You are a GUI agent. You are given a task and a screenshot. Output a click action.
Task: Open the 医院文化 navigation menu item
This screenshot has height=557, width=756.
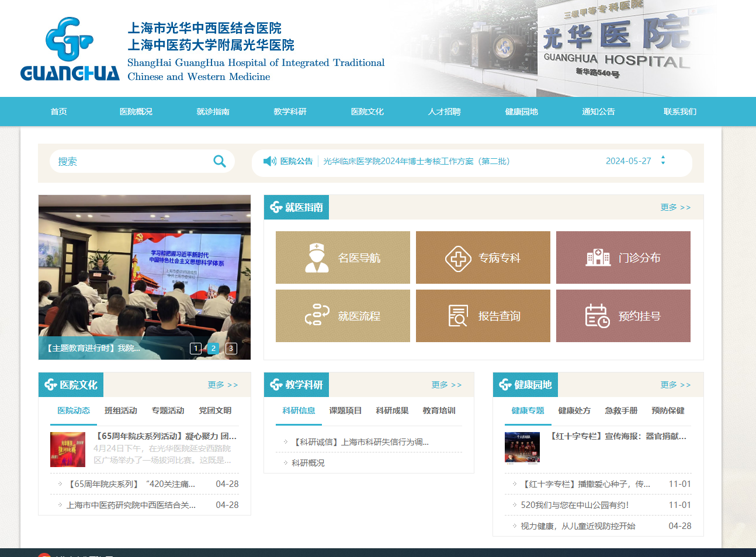367,112
